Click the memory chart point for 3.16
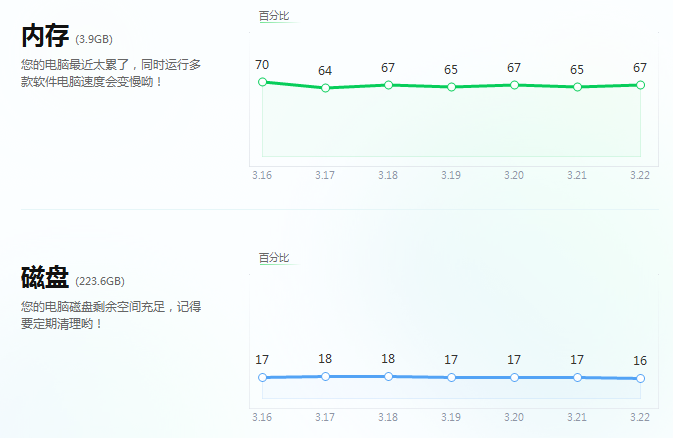Viewport: 673px width, 438px height. [262, 82]
